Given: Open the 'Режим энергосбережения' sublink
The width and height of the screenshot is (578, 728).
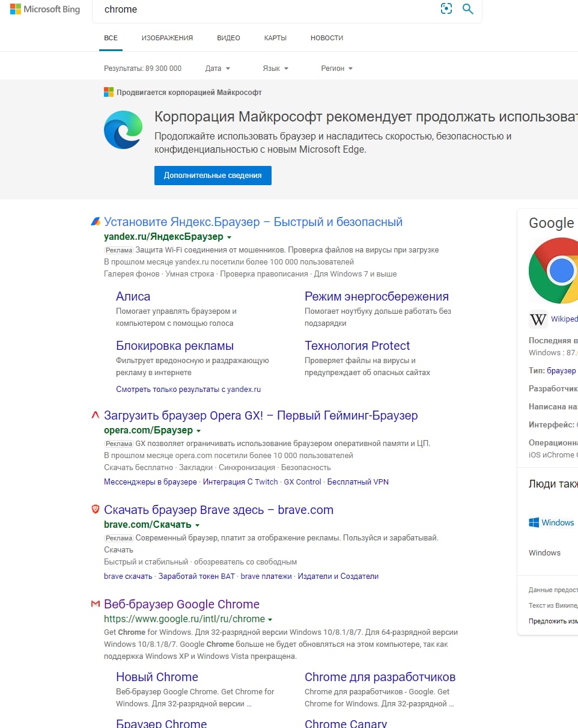Looking at the screenshot, I should 377,296.
